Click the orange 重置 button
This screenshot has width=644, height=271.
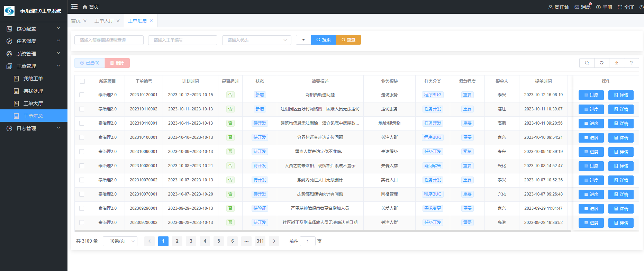click(x=348, y=40)
